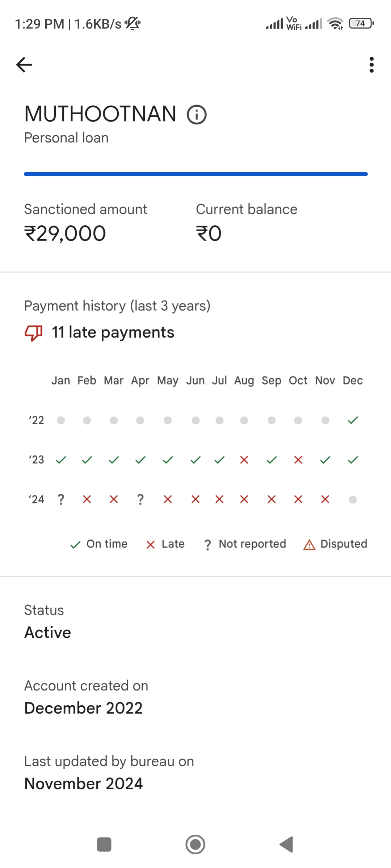The width and height of the screenshot is (391, 868).
Task: Tap April 2024 not reported question mark
Action: (140, 499)
